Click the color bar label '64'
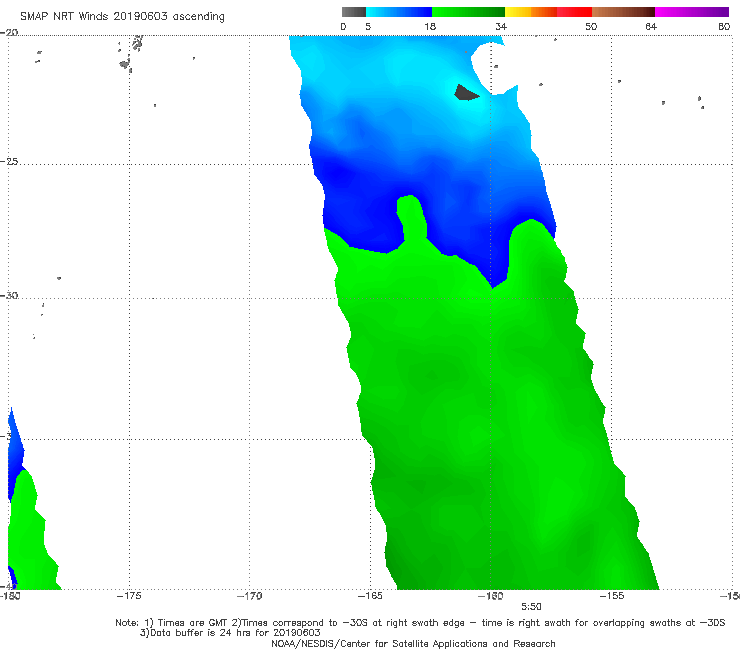Screen dimensions: 740x650 point(651,26)
